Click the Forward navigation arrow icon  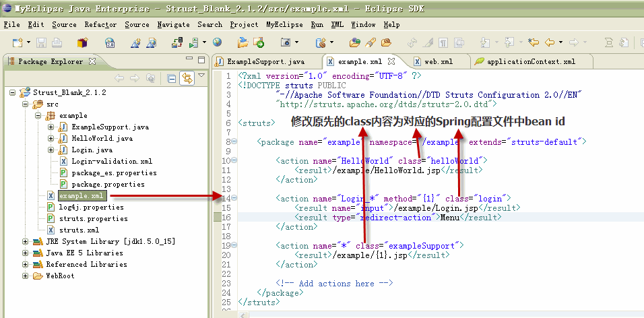point(574,42)
